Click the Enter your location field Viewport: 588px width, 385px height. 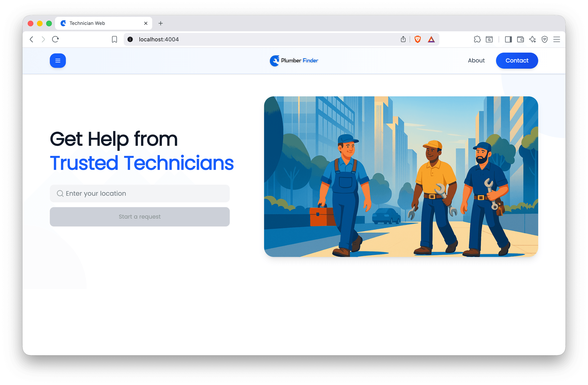[140, 194]
